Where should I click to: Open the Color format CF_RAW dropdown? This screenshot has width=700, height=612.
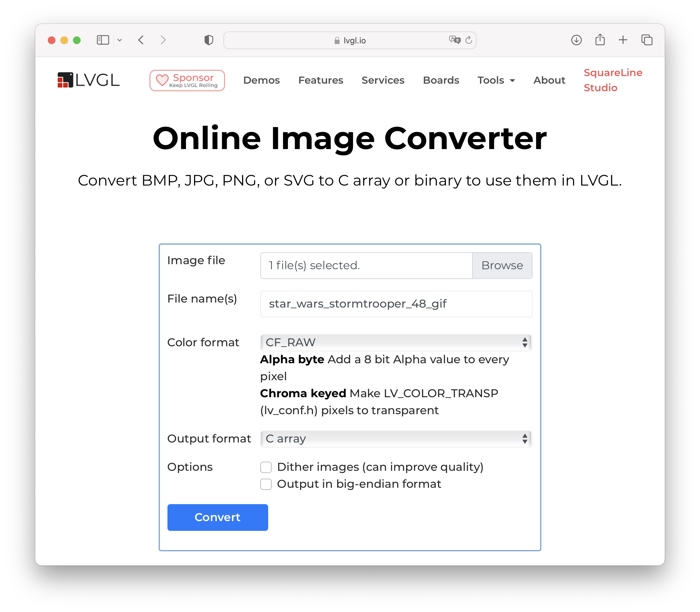point(396,342)
